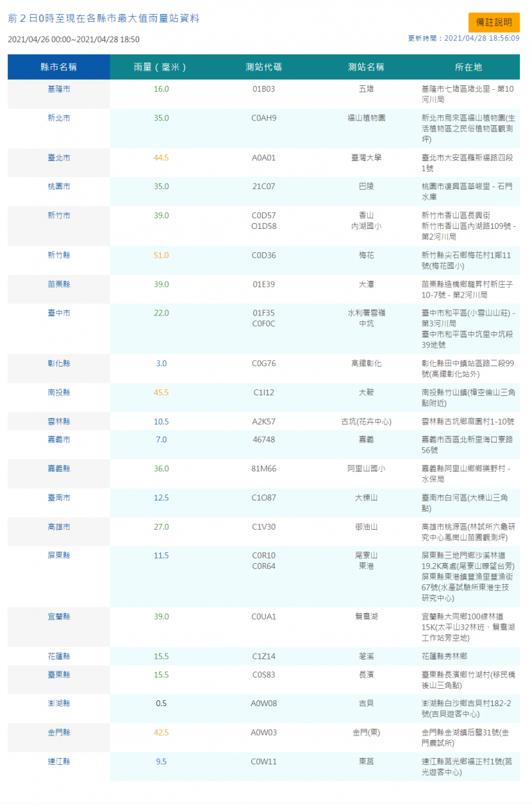
Task: Click station code C1Z14
Action: point(264,656)
